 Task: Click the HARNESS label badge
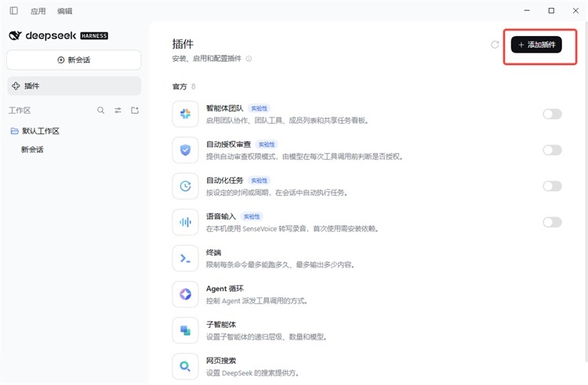[94, 36]
